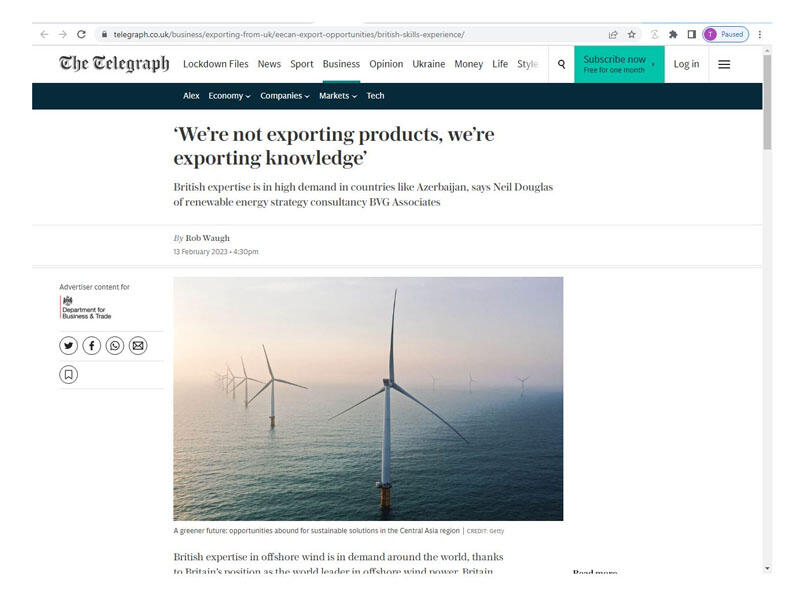Screen dimensions: 800x600
Task: Go to the Business section
Action: [341, 64]
